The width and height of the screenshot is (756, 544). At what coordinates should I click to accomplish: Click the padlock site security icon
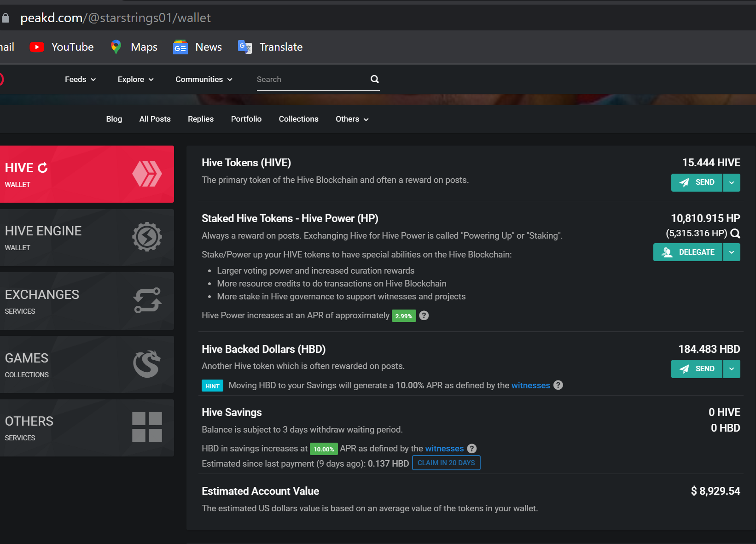point(6,18)
